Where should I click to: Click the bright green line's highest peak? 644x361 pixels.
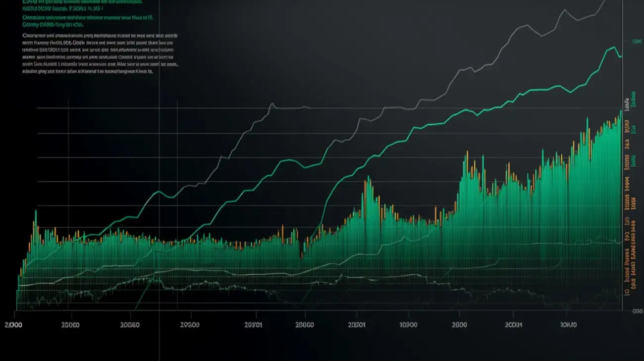[x=615, y=48]
